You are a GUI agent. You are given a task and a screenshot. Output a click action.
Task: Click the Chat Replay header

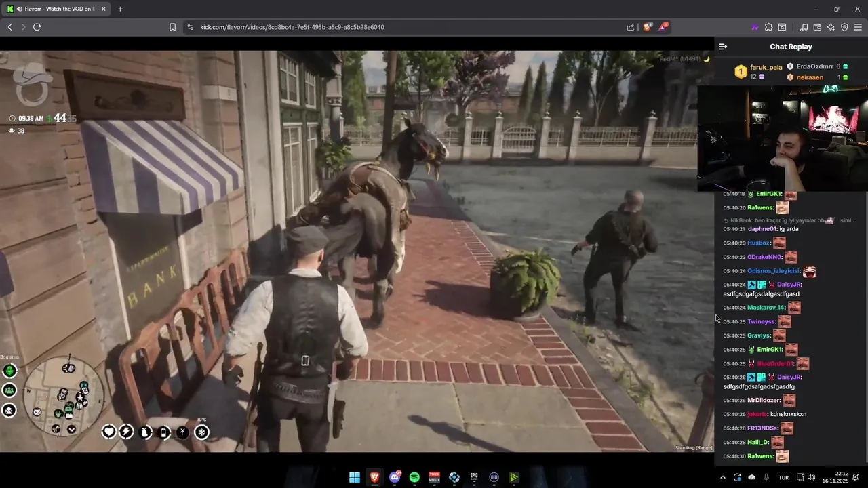(791, 47)
